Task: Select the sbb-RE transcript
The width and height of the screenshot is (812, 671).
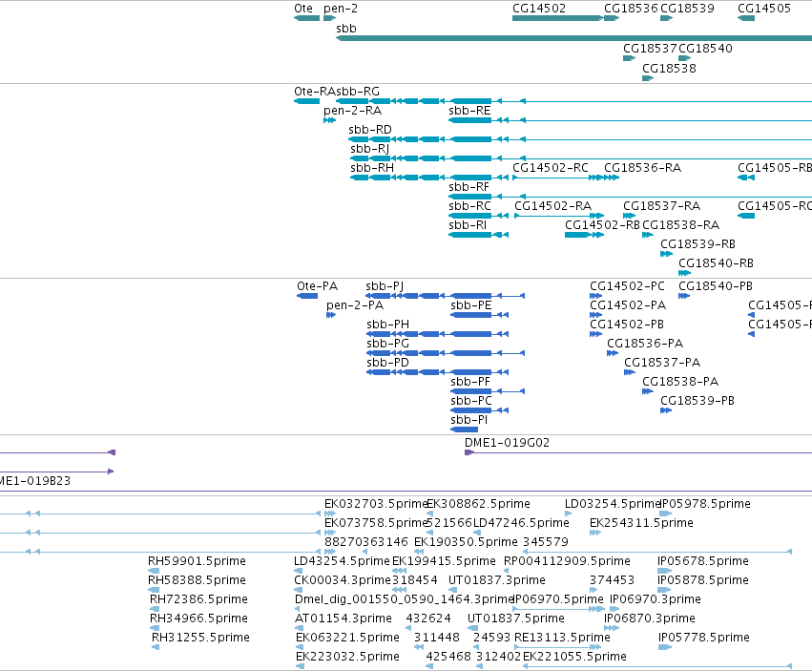Action: [631, 120]
